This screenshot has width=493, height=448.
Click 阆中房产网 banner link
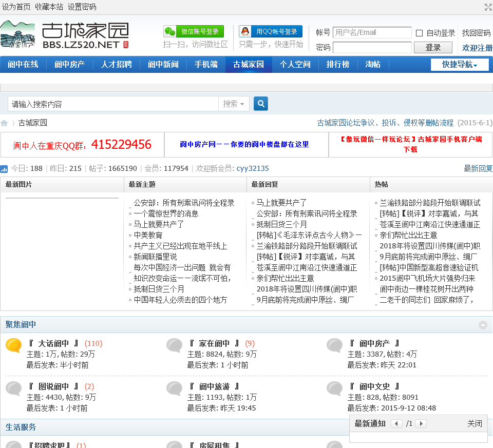click(244, 144)
